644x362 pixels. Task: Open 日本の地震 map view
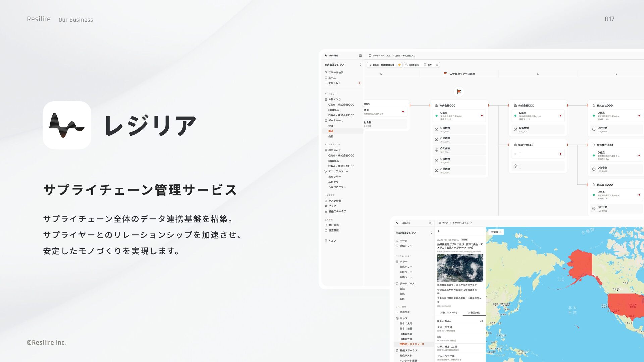406,329
